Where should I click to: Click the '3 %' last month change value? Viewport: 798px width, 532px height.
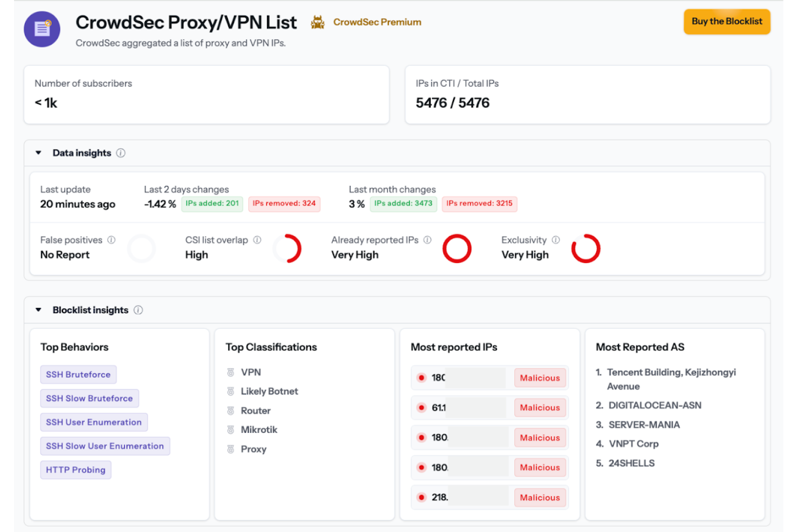(357, 204)
